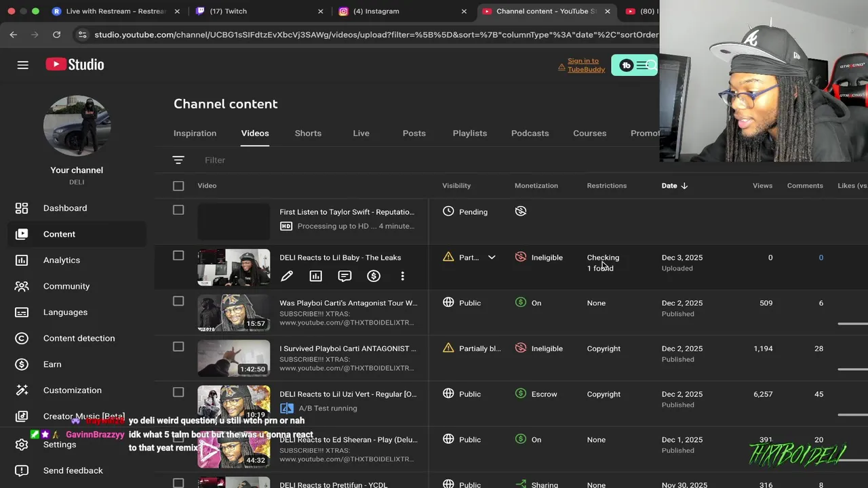This screenshot has width=868, height=488.
Task: Click the monetization-off icon on Taylor Swift row
Action: pyautogui.click(x=521, y=211)
